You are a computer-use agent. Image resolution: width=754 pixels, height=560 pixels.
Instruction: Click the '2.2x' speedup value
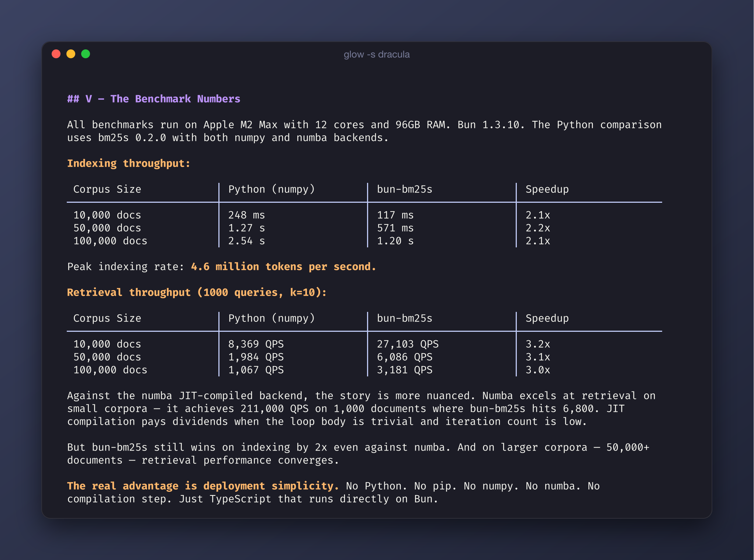coord(538,228)
